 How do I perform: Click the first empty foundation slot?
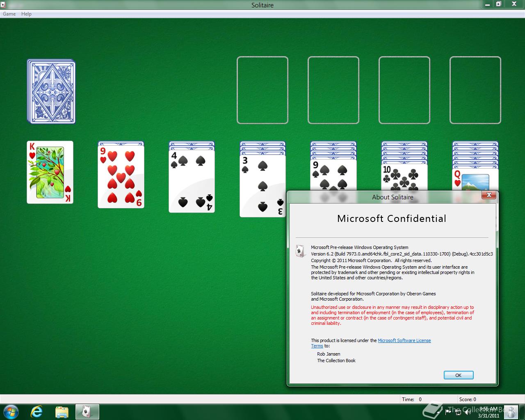pyautogui.click(x=262, y=90)
